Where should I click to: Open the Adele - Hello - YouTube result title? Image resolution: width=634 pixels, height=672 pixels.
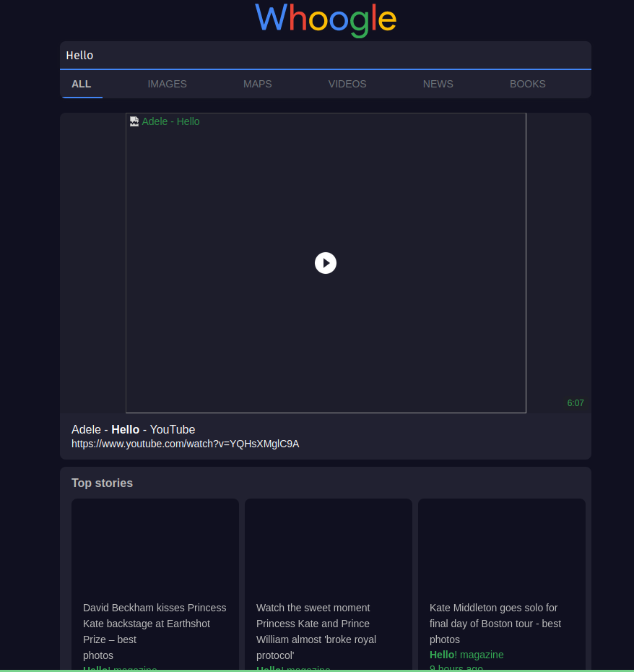(x=133, y=429)
